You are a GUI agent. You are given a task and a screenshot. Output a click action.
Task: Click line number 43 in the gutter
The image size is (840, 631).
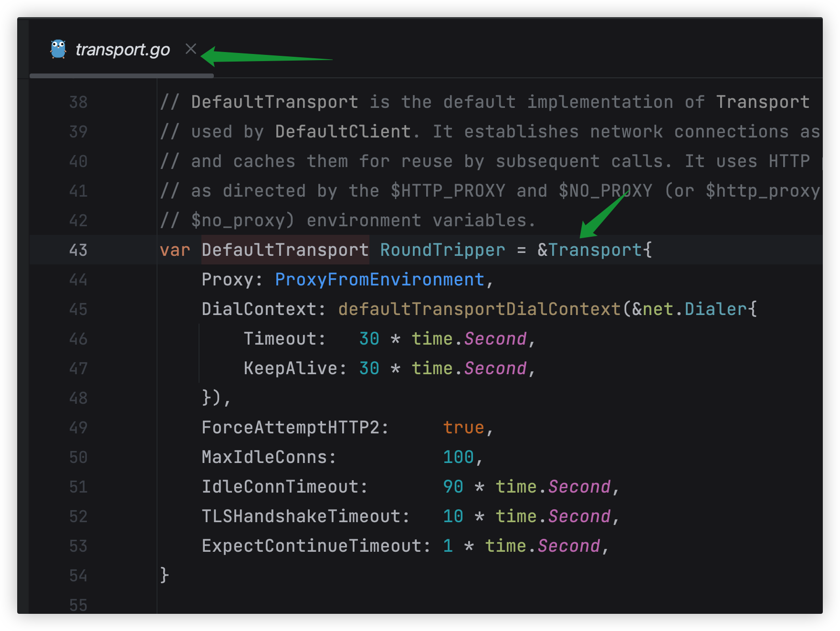coord(78,250)
